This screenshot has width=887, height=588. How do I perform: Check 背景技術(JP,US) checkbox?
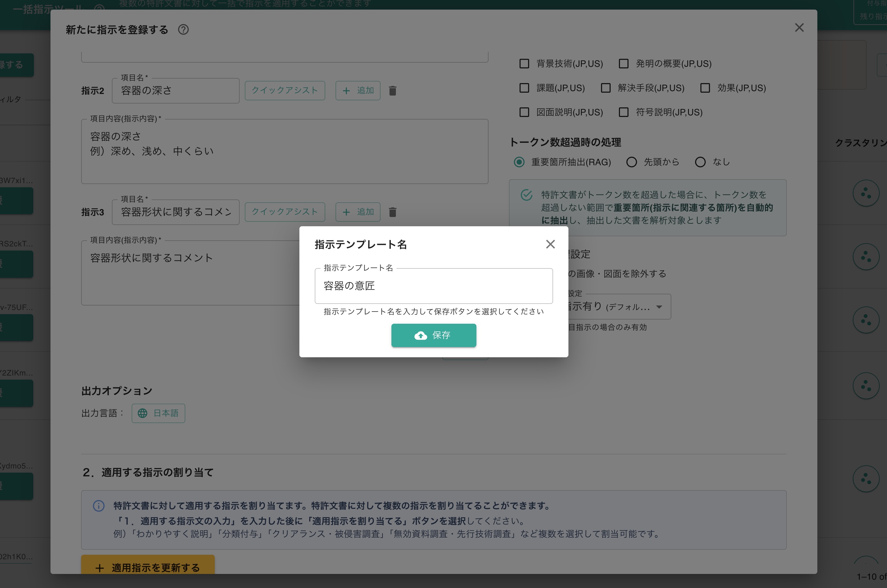tap(524, 64)
